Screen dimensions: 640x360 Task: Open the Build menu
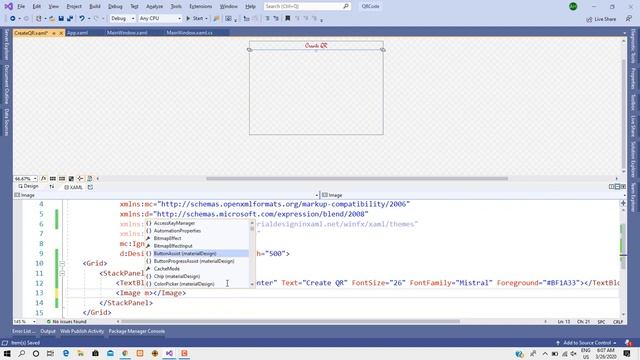click(95, 7)
